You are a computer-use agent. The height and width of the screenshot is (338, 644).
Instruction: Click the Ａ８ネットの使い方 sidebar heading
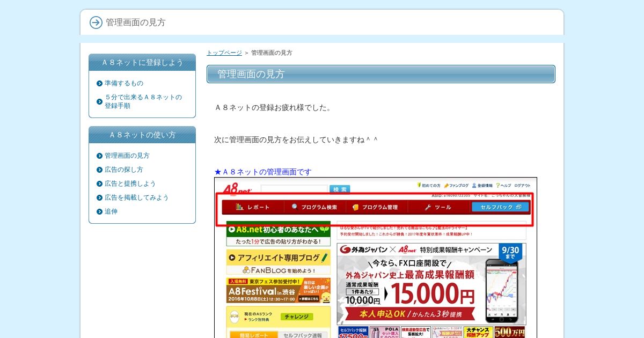(142, 135)
